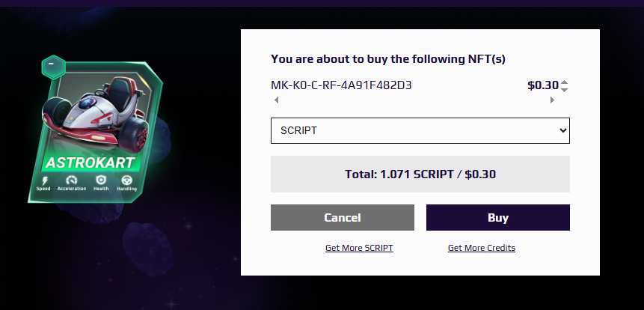Screen dimensions: 644x310
Task: Open the SCRIPT currency dropdown
Action: 420,131
